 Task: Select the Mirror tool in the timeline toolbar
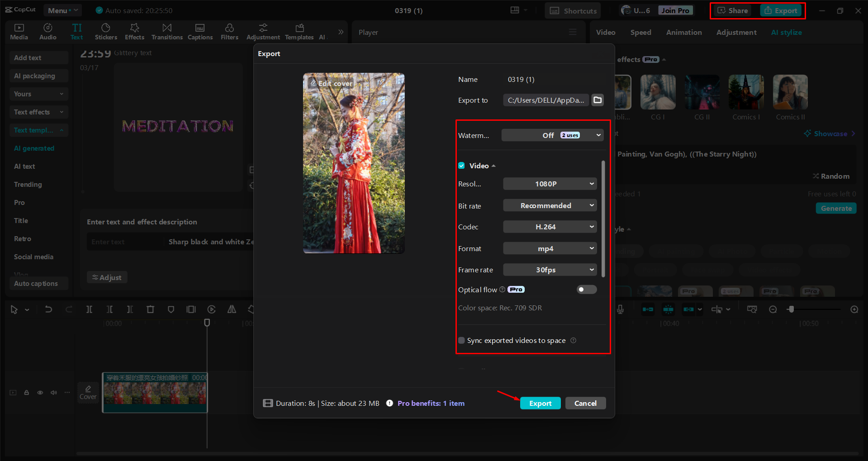232,309
